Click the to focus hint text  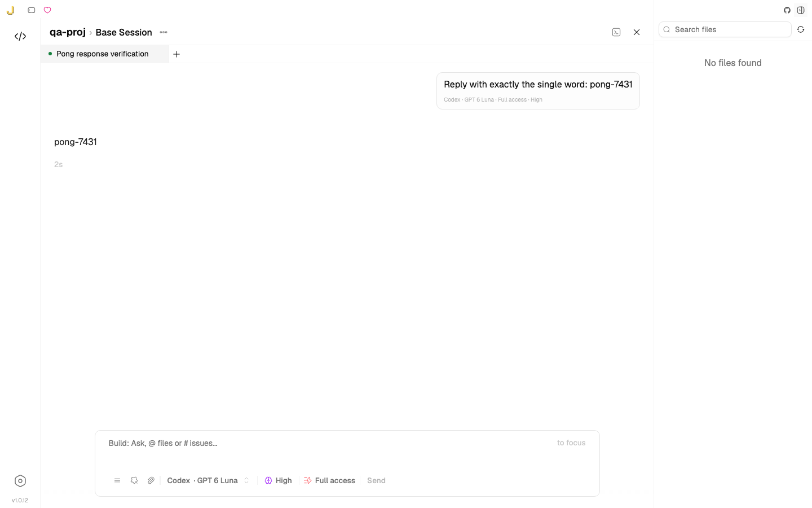click(x=571, y=443)
